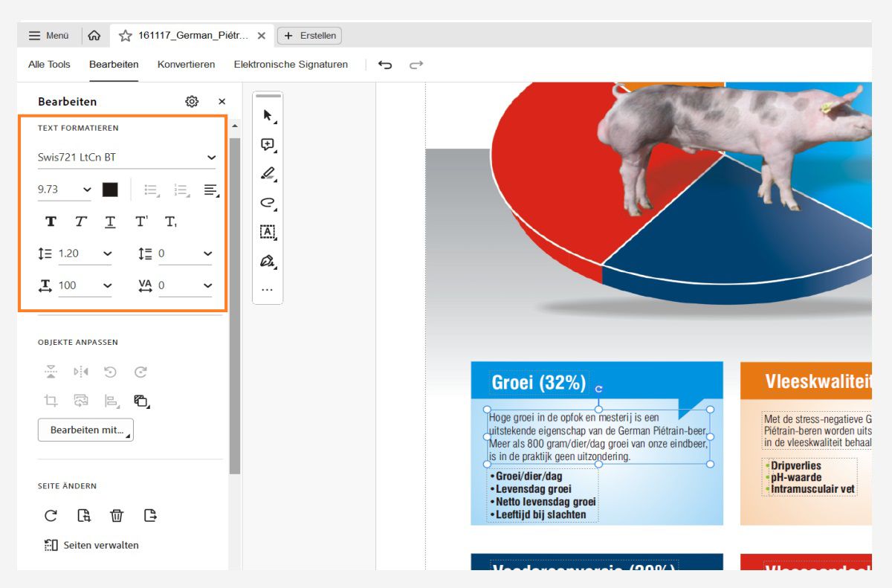Rotate page icon under Seite ändern

pyautogui.click(x=51, y=515)
